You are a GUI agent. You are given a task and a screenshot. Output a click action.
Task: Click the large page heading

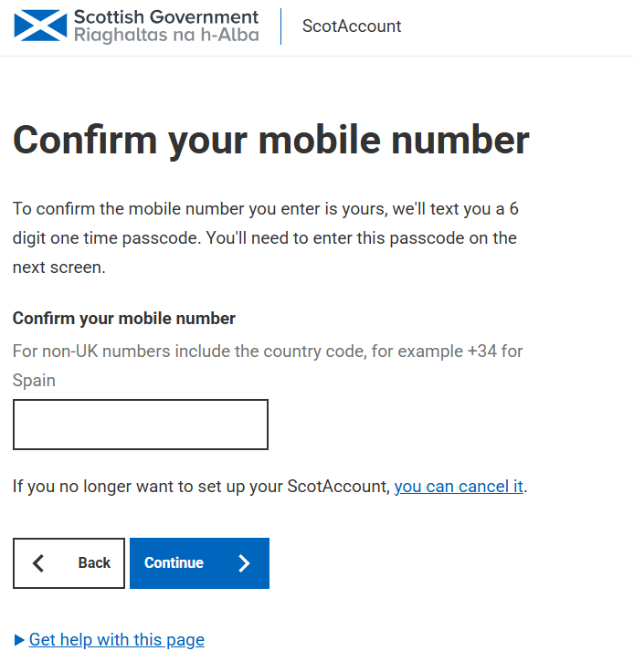click(271, 141)
